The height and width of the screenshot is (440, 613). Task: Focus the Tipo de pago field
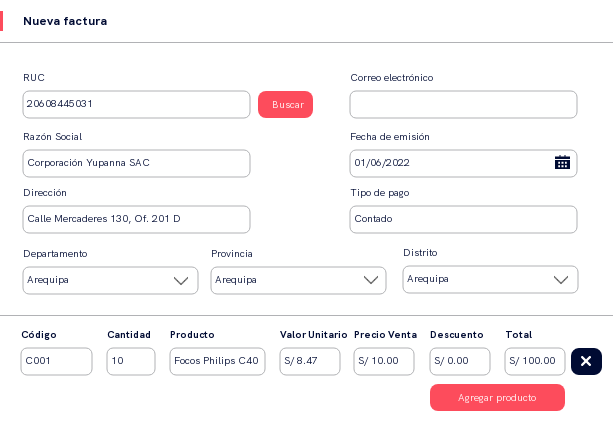coord(463,219)
